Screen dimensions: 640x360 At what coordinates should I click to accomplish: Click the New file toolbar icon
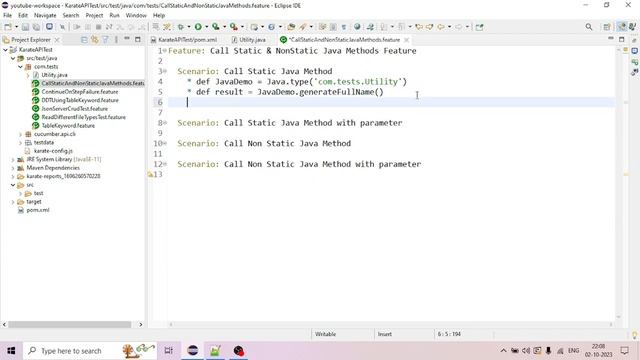click(x=8, y=27)
